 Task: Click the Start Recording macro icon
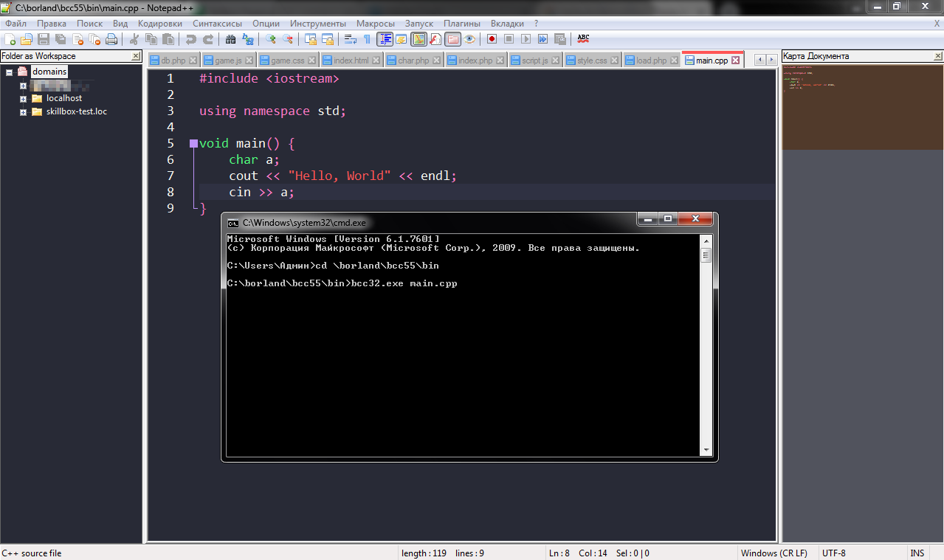(492, 39)
